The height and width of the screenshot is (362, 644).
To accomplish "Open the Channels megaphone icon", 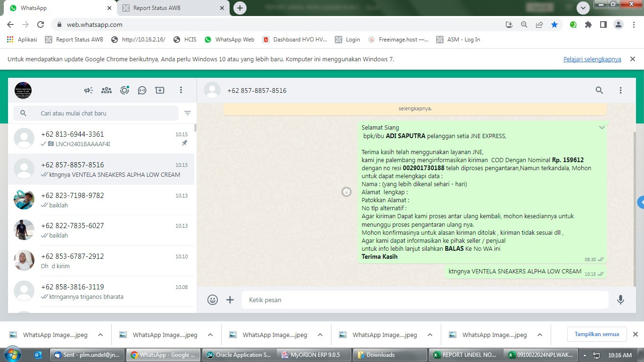I will (89, 90).
